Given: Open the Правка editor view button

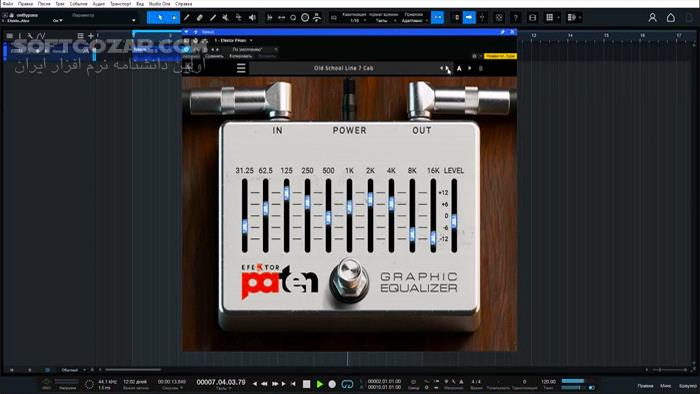Looking at the screenshot, I should 645,386.
